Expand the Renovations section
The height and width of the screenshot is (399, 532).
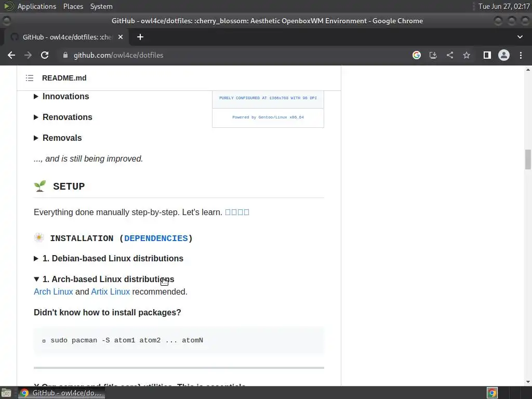click(x=63, y=117)
